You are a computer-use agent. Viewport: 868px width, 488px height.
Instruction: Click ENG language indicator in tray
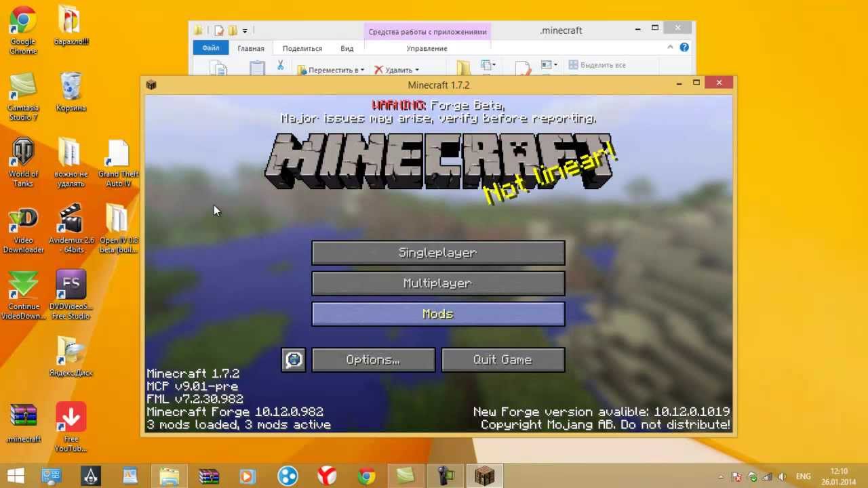click(x=803, y=476)
